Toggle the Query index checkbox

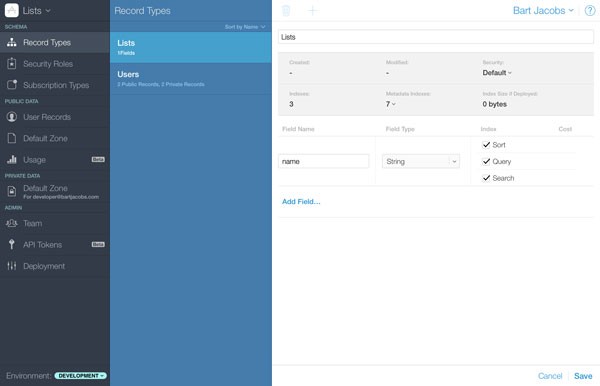click(x=486, y=161)
